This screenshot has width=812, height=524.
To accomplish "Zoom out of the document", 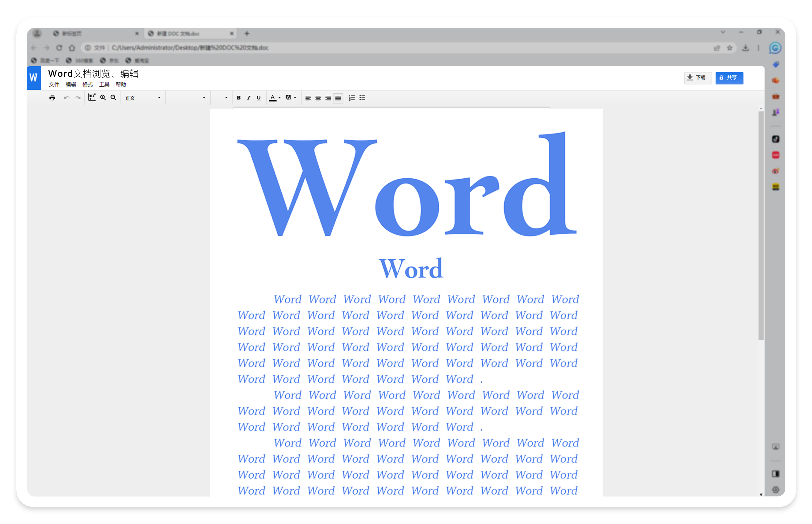I will pos(114,98).
